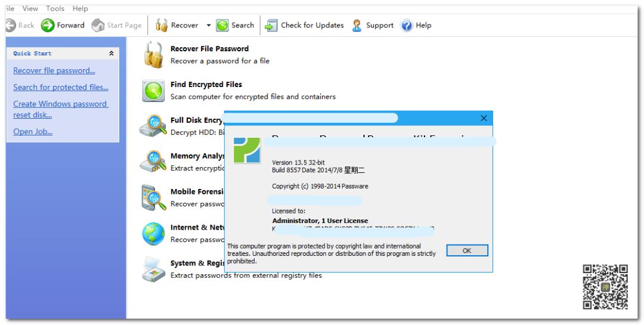Open the Help menu in menu bar

(x=80, y=8)
